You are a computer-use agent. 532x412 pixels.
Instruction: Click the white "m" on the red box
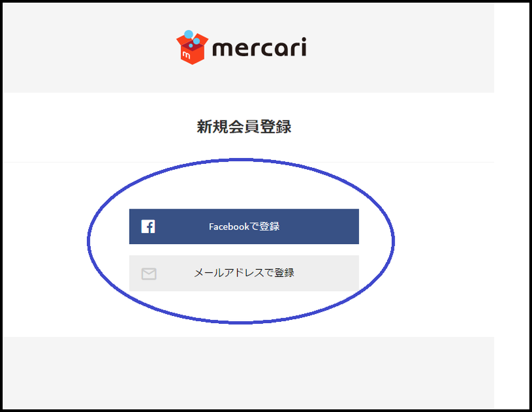(x=186, y=55)
